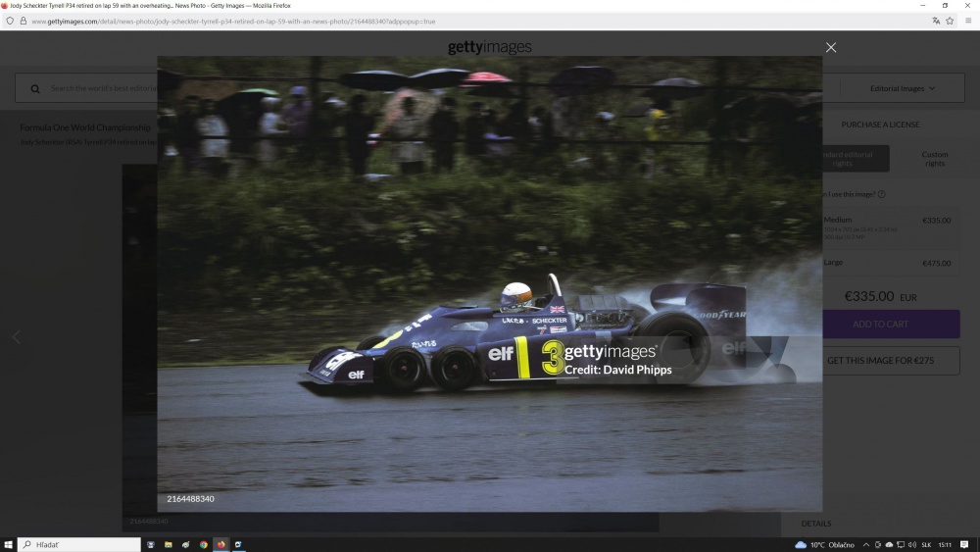
Task: Open network status tray icon
Action: click(x=901, y=545)
